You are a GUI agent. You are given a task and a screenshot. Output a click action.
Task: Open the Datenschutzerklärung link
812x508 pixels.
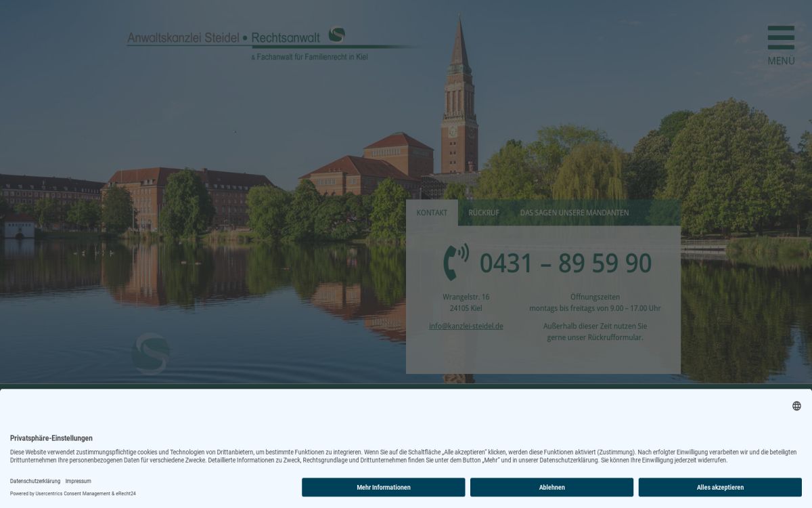35,481
